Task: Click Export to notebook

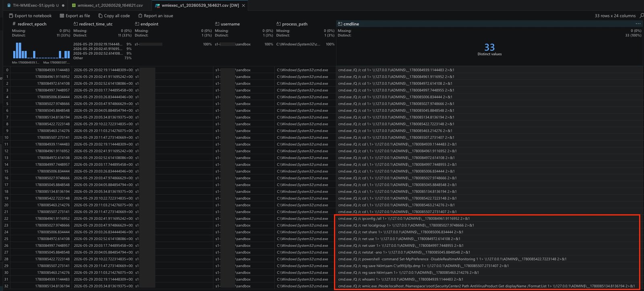Action: click(30, 16)
